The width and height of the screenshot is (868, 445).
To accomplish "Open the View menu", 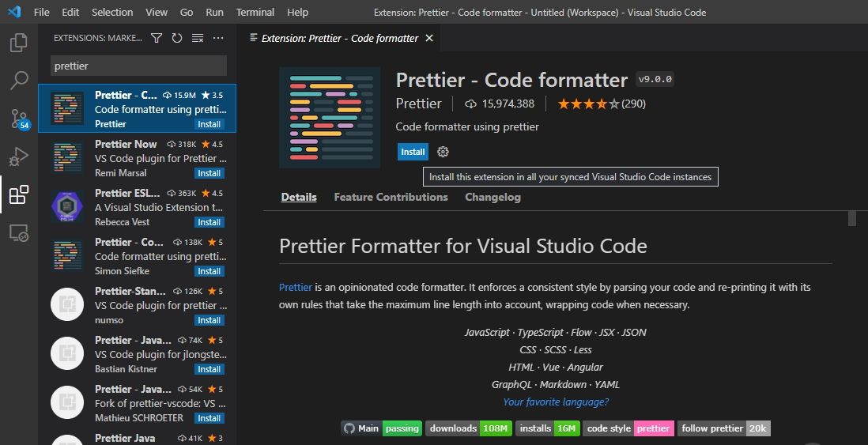I will (x=157, y=12).
